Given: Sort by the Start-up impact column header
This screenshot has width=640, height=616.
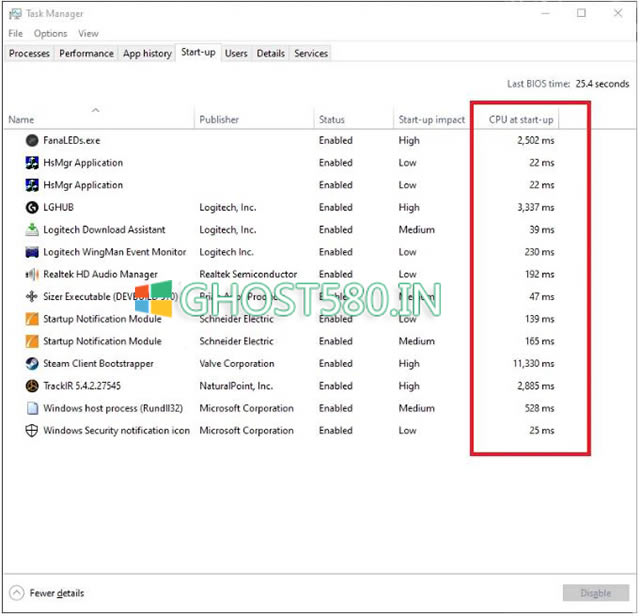Looking at the screenshot, I should (x=432, y=120).
